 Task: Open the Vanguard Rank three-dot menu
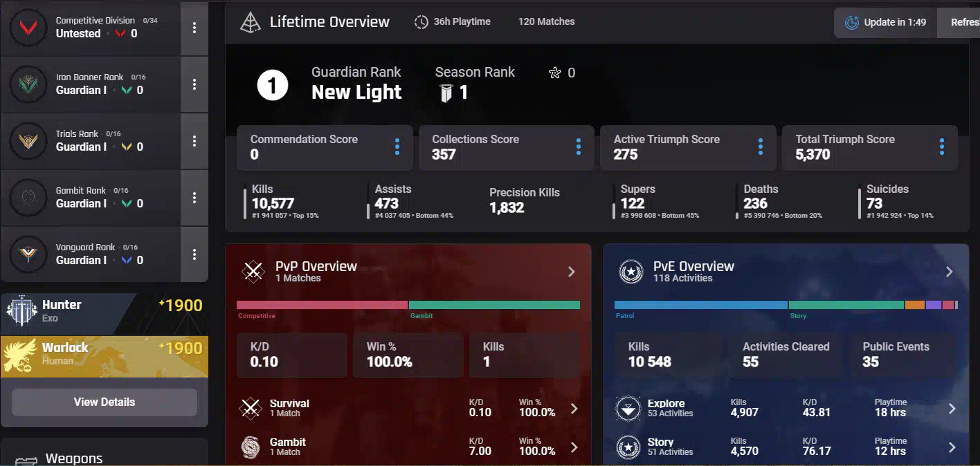tap(194, 254)
